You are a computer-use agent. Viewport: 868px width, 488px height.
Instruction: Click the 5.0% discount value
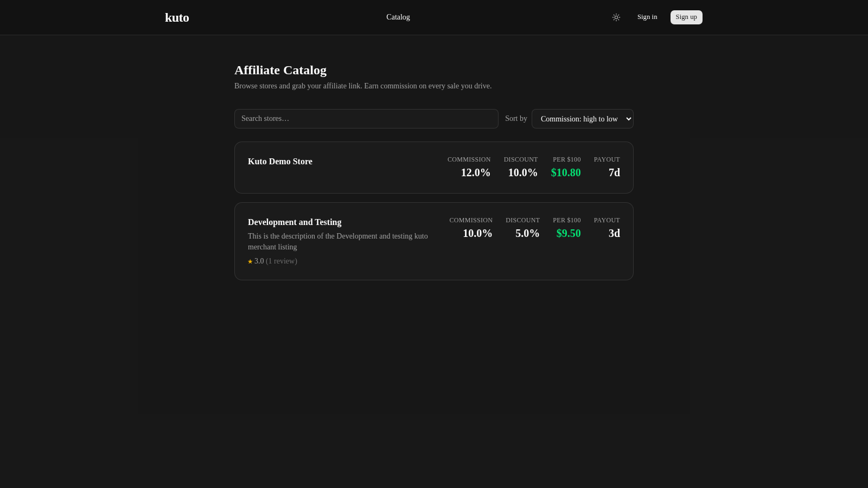coord(527,233)
